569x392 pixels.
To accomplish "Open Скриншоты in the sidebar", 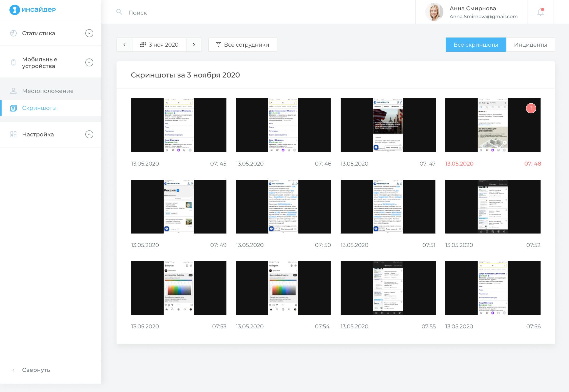I will (x=39, y=108).
